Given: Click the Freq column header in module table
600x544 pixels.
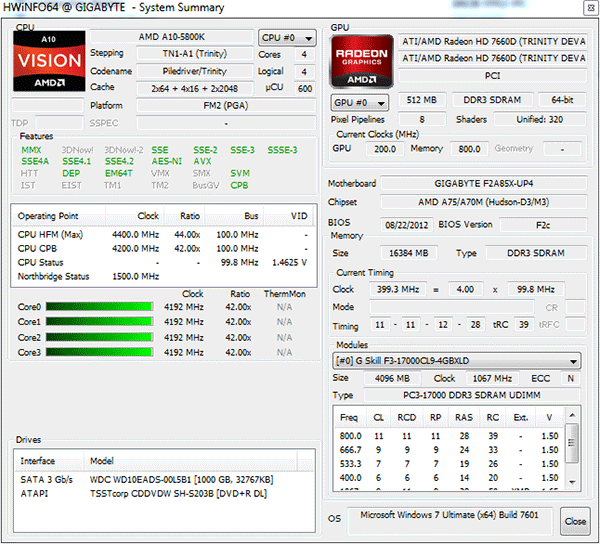Looking at the screenshot, I should coord(350,417).
